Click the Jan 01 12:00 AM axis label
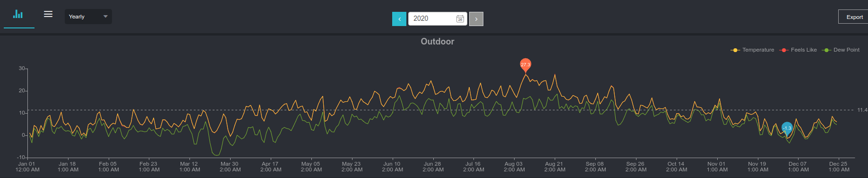Image resolution: width=868 pixels, height=178 pixels. pyautogui.click(x=27, y=167)
